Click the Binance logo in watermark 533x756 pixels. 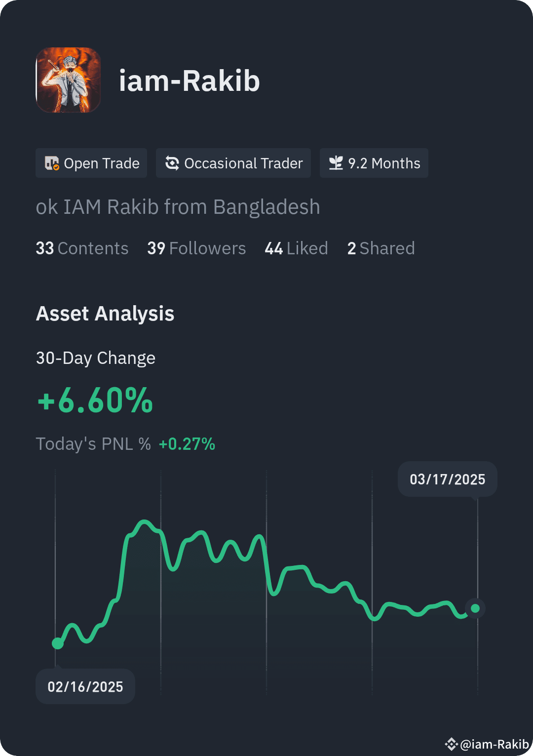[451, 744]
